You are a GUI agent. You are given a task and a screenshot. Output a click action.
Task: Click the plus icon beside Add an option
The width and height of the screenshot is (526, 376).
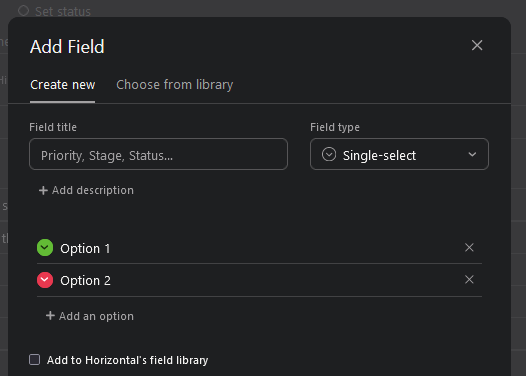click(50, 316)
